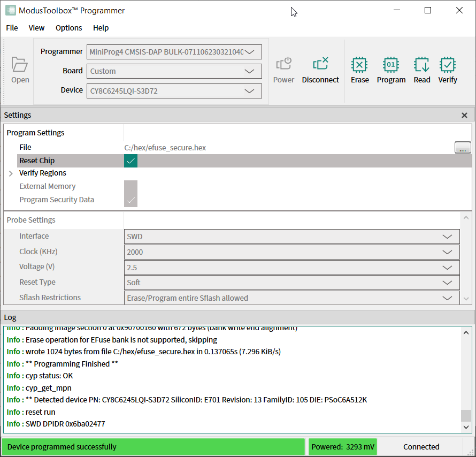Open the Options menu
The width and height of the screenshot is (476, 457).
pos(68,28)
